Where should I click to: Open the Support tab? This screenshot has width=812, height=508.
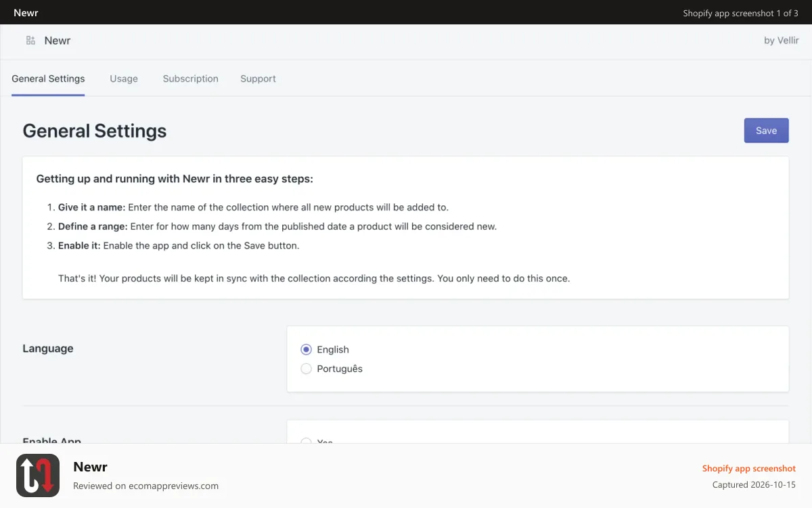click(x=258, y=79)
